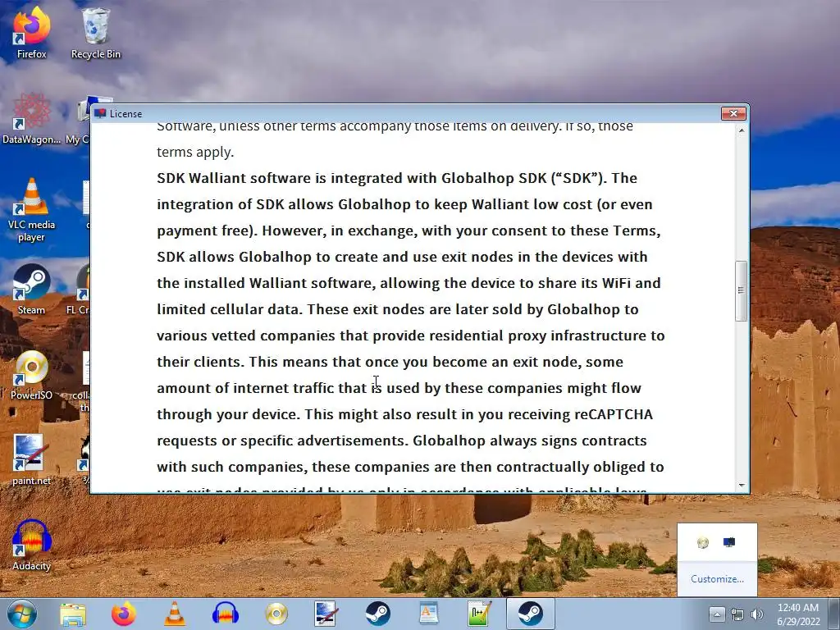Select the DataWagon desktop shortcut
Viewport: 840px width, 630px height.
pyautogui.click(x=31, y=119)
